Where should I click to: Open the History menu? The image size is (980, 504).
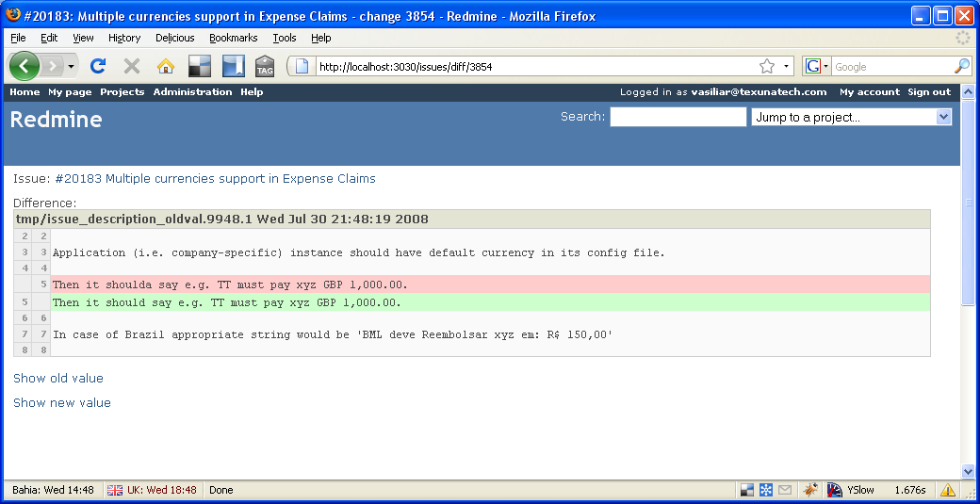coord(124,38)
